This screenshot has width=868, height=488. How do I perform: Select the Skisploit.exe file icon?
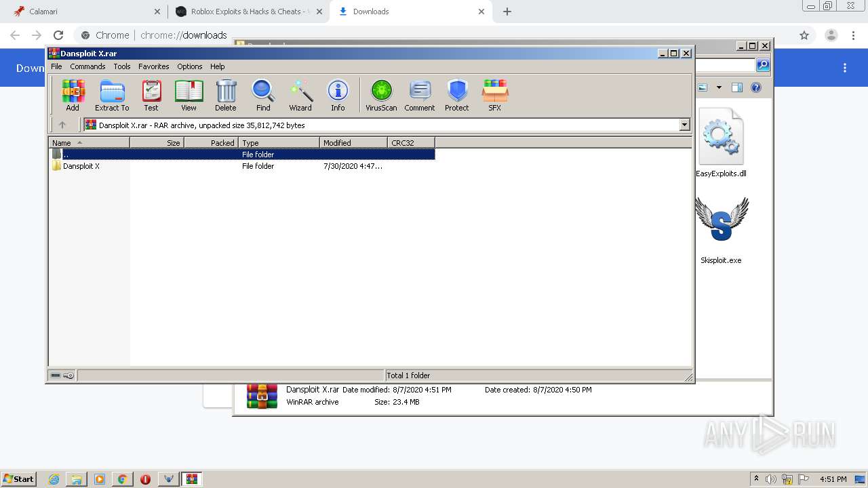722,220
